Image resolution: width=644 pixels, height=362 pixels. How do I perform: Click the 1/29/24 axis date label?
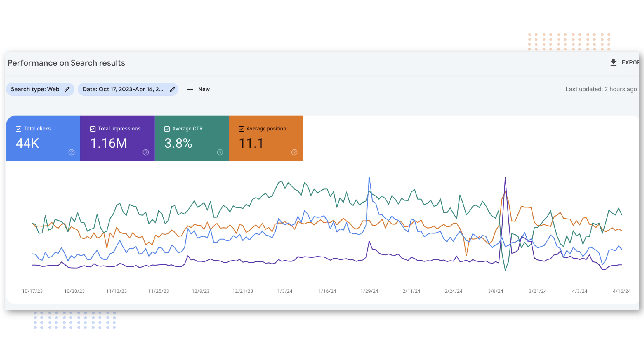(x=369, y=291)
